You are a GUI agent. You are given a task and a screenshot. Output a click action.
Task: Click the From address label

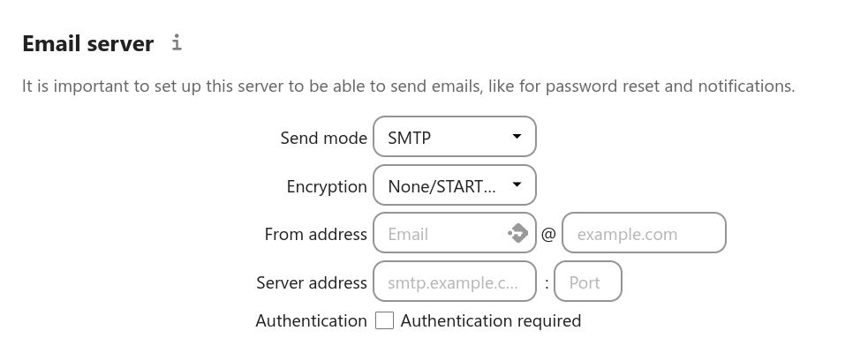tap(315, 234)
